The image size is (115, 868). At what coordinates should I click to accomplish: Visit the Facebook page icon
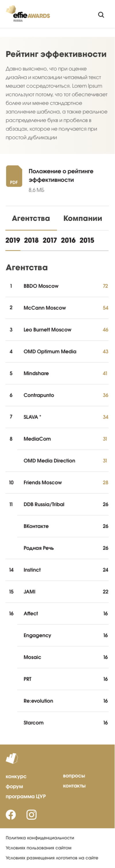(x=11, y=814)
